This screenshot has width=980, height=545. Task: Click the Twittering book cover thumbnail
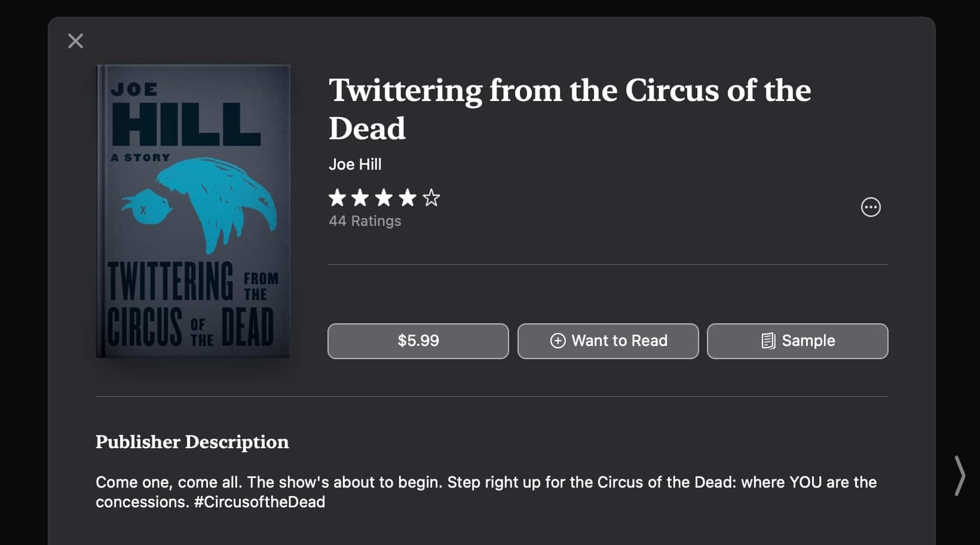coord(193,211)
